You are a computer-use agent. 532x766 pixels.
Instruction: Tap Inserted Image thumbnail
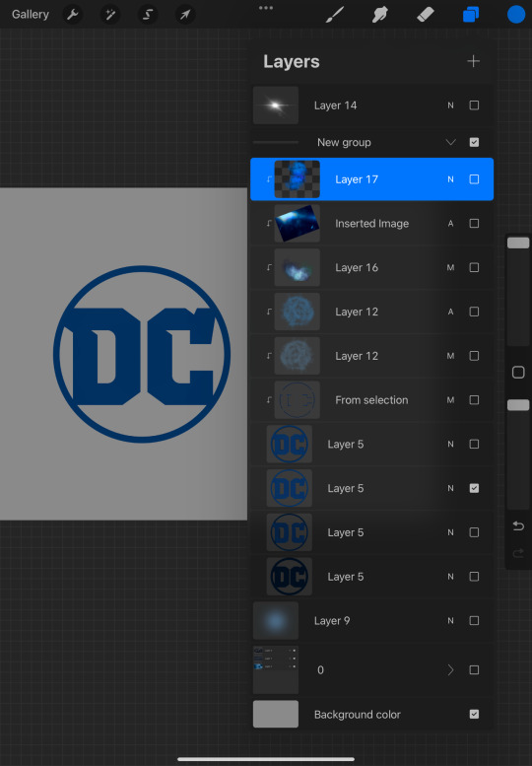298,223
